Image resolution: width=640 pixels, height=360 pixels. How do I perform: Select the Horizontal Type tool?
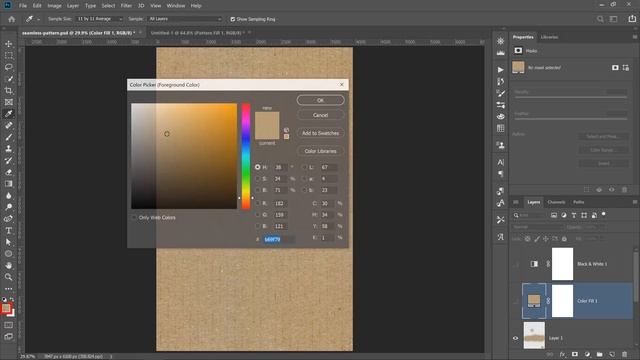(x=9, y=231)
